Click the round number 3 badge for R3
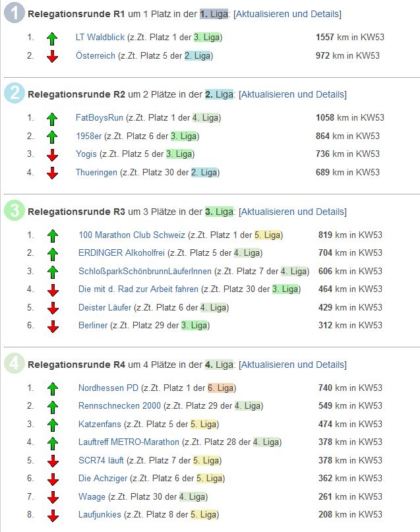420x532 pixels. [x=14, y=212]
